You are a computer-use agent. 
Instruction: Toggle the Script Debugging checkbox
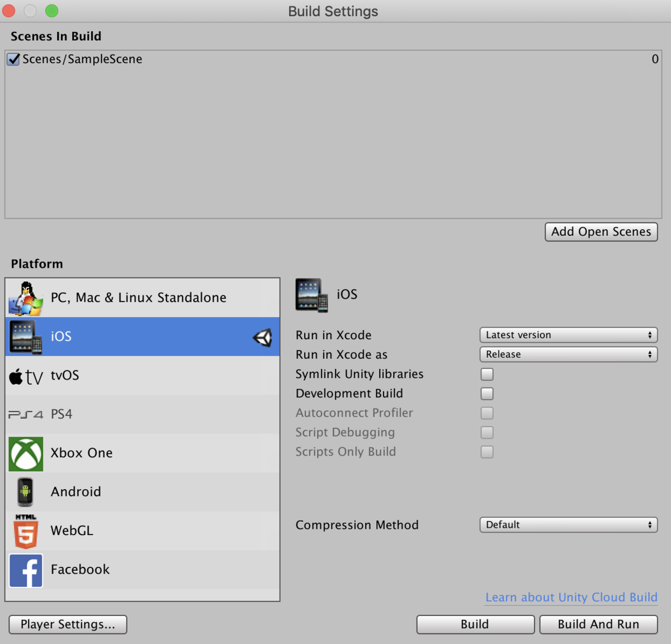(x=487, y=433)
